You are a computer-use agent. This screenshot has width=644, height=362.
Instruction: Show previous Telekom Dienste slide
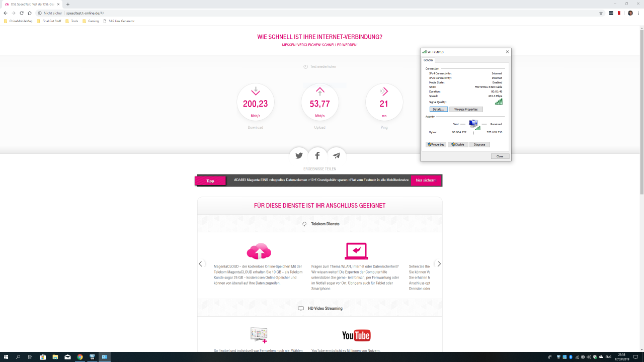pos(200,264)
